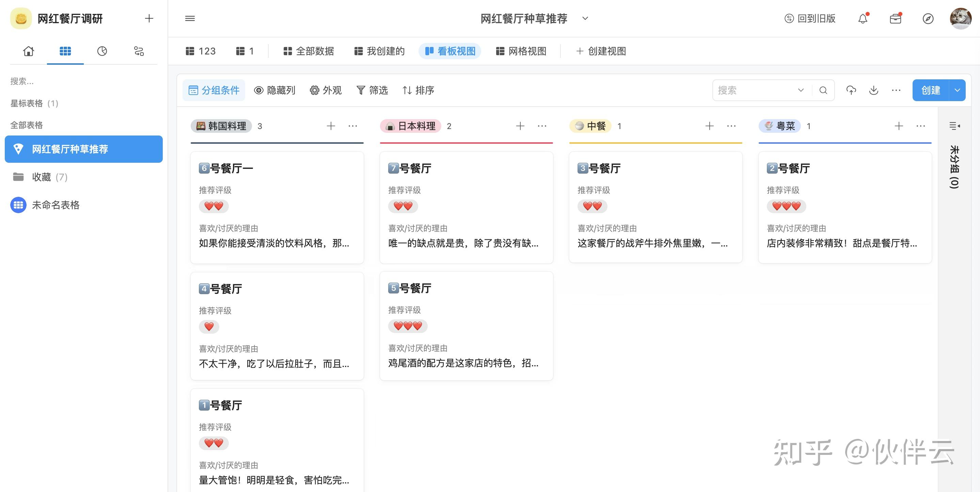Toggle the 分组条件 grouping button
Image resolution: width=980 pixels, height=492 pixels.
pos(214,90)
